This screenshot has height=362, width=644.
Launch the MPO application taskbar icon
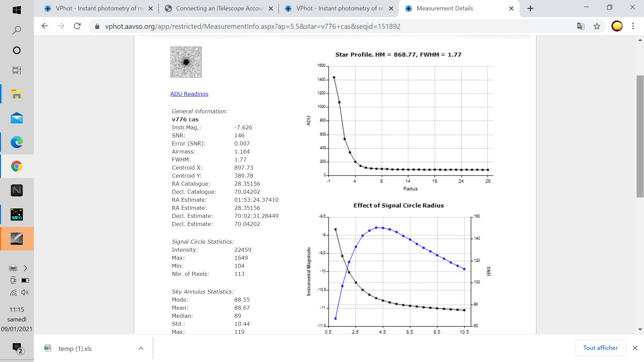pos(16,215)
